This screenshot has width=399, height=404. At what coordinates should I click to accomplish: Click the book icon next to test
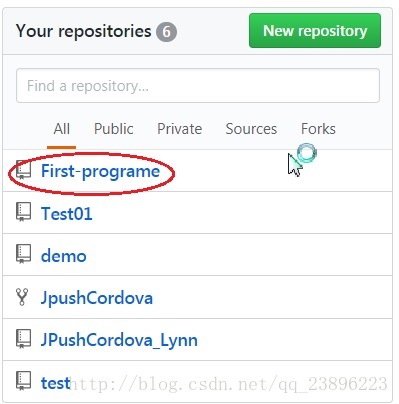[24, 381]
